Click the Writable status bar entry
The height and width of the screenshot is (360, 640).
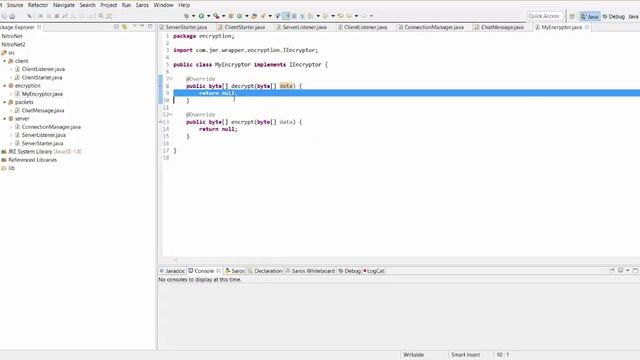click(x=413, y=355)
